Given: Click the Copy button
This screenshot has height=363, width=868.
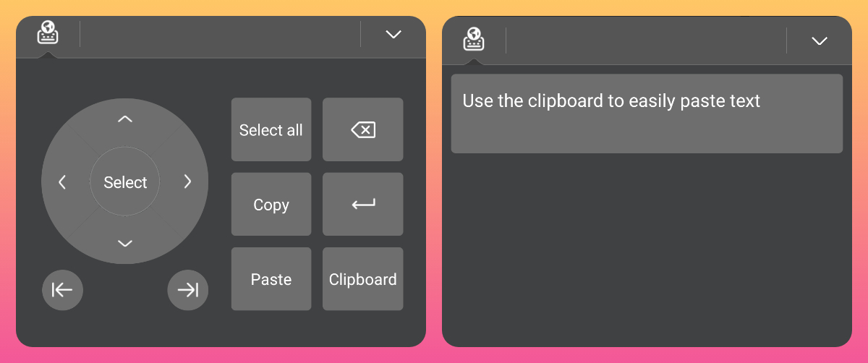Looking at the screenshot, I should (x=271, y=205).
